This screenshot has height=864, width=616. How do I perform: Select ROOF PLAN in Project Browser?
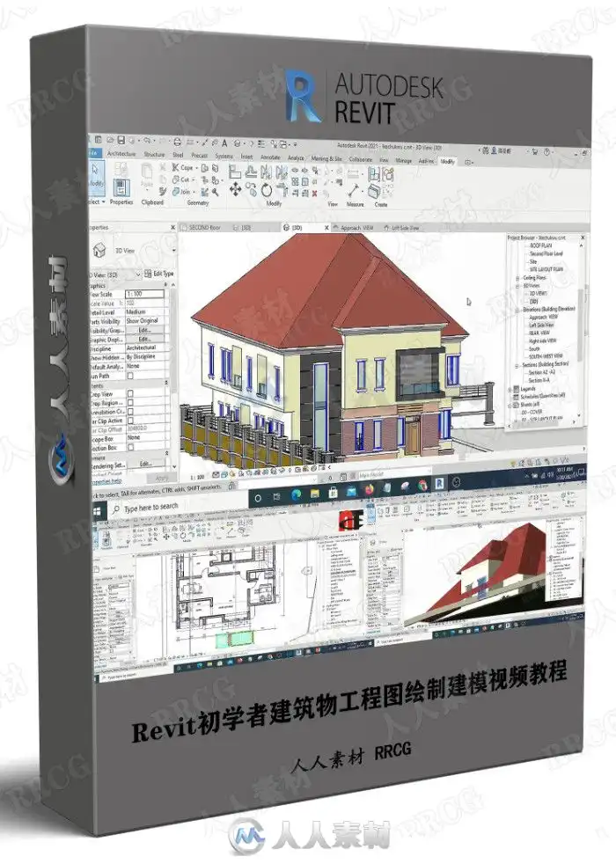540,245
